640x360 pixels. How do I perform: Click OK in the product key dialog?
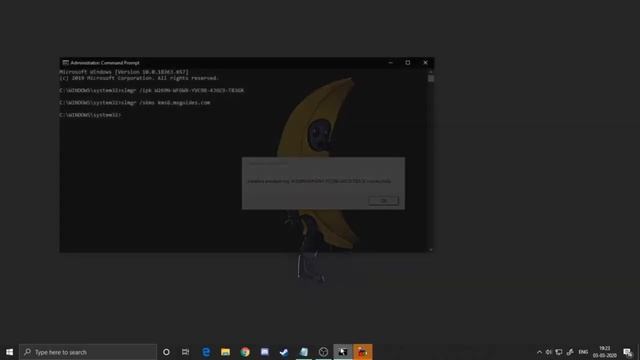383,200
